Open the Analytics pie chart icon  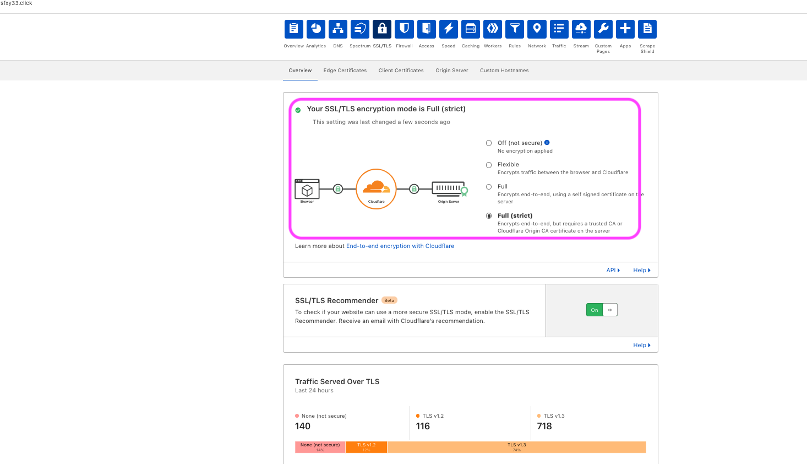click(316, 29)
